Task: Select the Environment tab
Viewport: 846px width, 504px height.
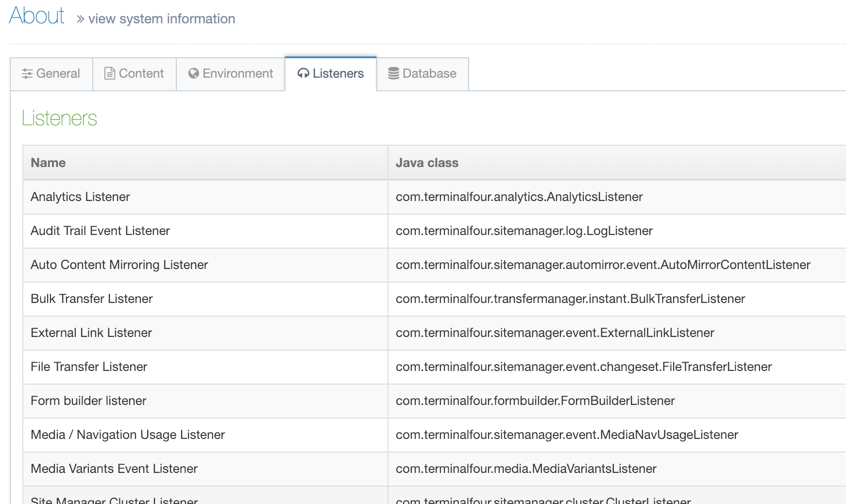Action: (x=231, y=74)
